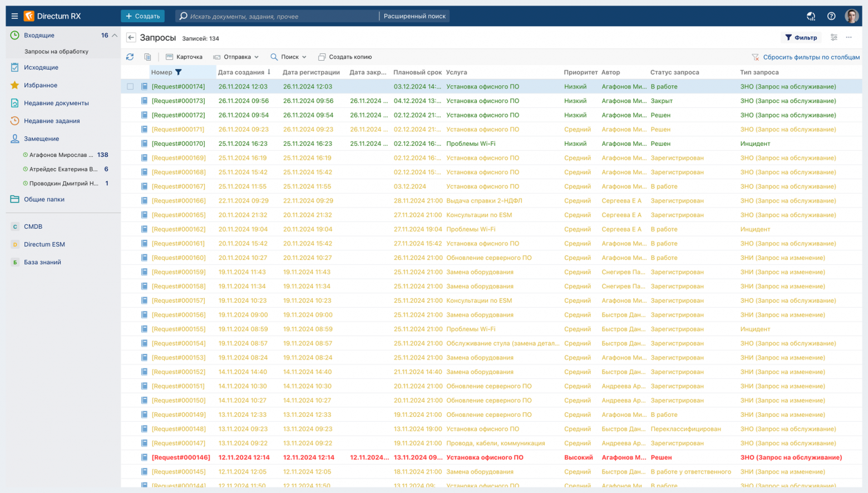
Task: Open the support headset icon
Action: [811, 16]
